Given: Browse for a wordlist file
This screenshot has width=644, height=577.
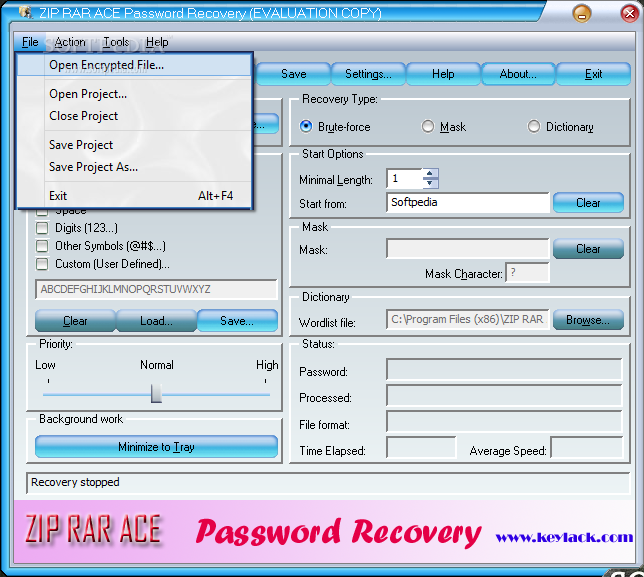Looking at the screenshot, I should tap(588, 320).
